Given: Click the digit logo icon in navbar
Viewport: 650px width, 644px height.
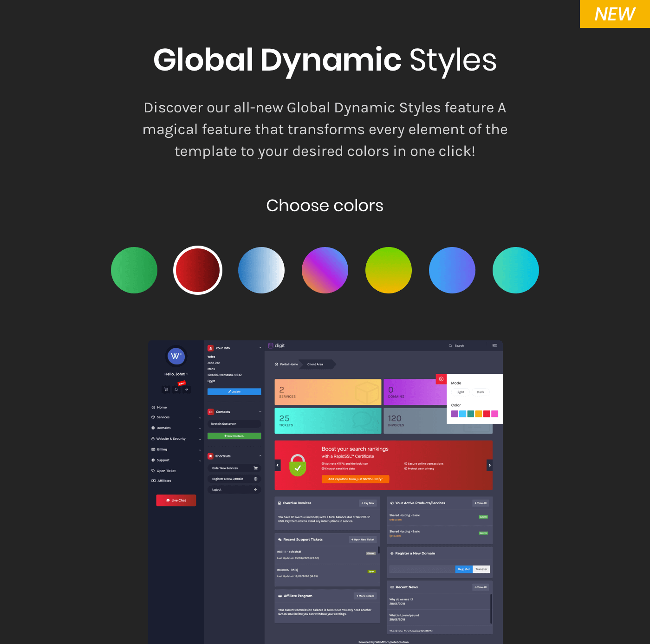Looking at the screenshot, I should pos(270,345).
